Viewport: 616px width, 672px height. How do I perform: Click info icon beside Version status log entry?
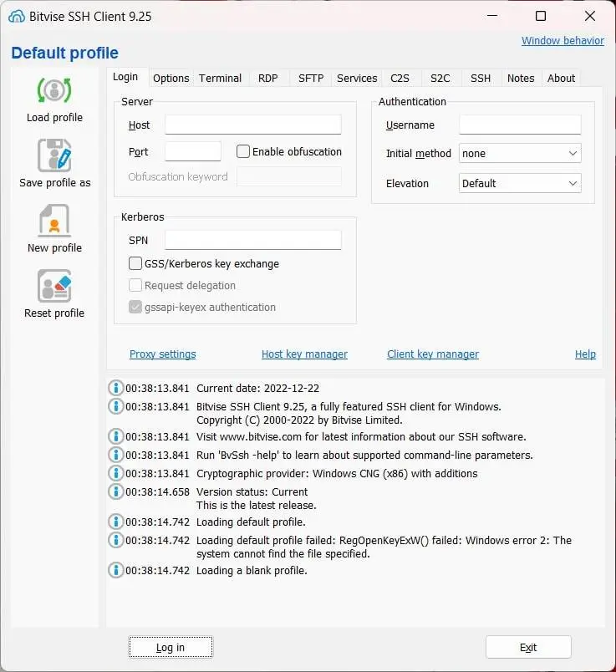click(x=115, y=491)
